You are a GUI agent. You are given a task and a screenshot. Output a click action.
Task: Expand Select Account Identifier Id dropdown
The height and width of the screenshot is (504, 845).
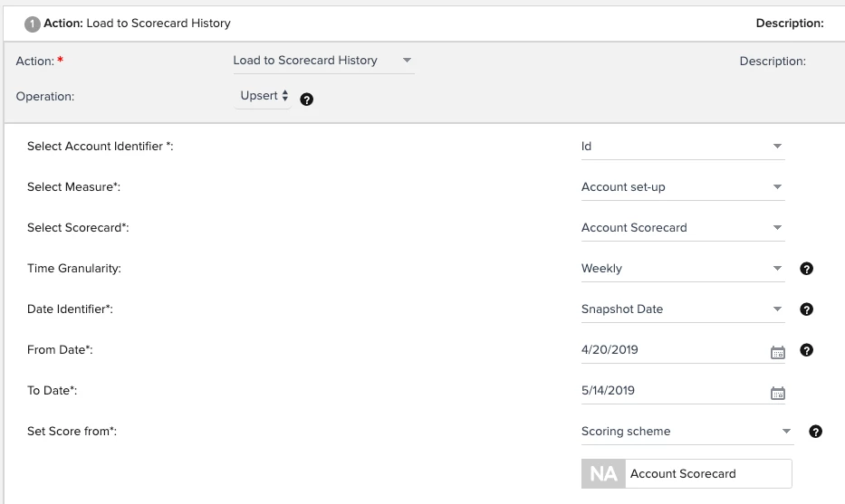coord(683,147)
